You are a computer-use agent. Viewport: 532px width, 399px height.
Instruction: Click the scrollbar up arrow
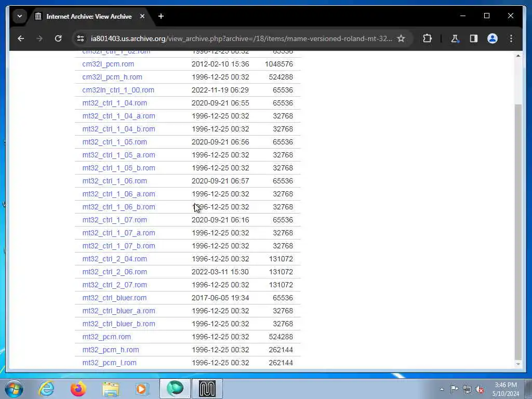[x=518, y=56]
